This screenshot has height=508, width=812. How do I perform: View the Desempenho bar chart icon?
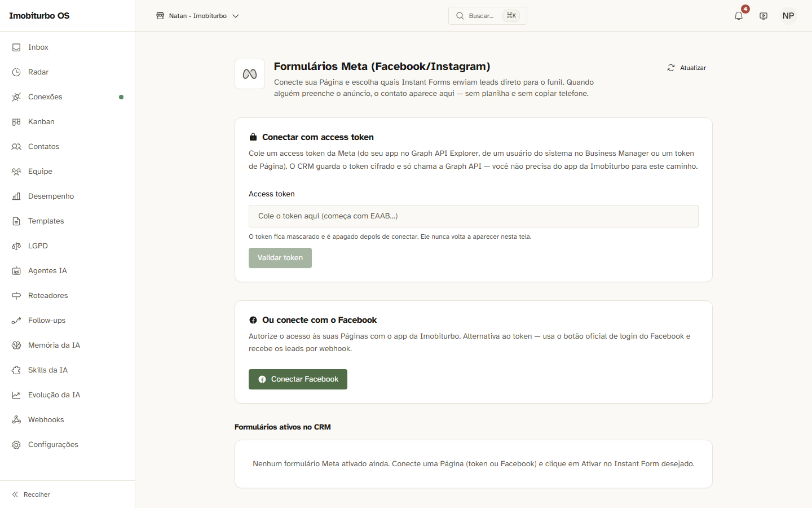[x=16, y=196]
